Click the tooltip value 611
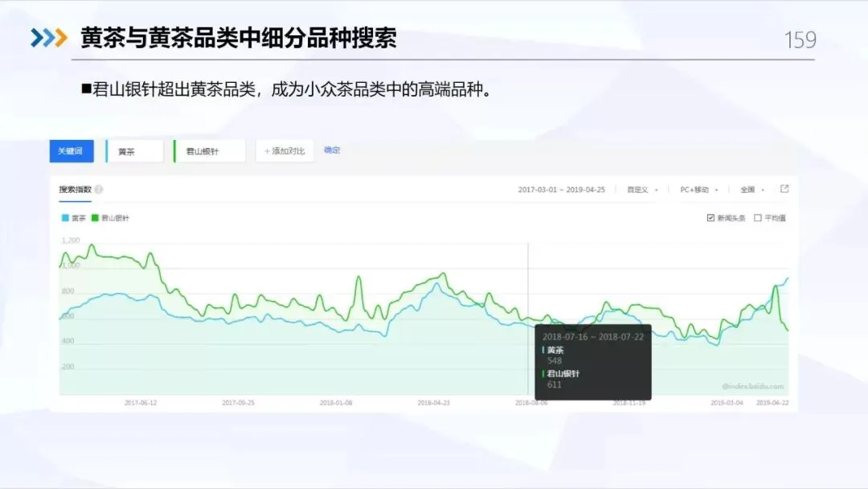Screen dimensions: 868x489 coord(554,384)
